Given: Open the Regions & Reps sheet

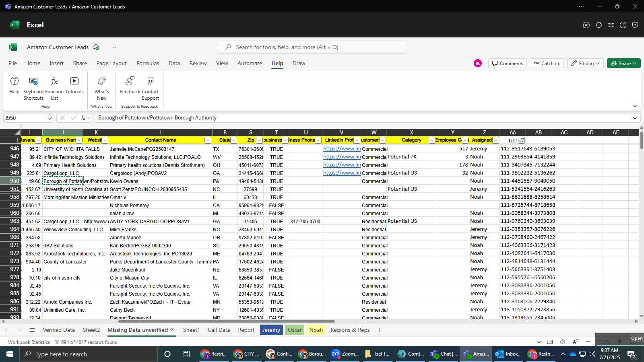Looking at the screenshot, I should (x=350, y=330).
